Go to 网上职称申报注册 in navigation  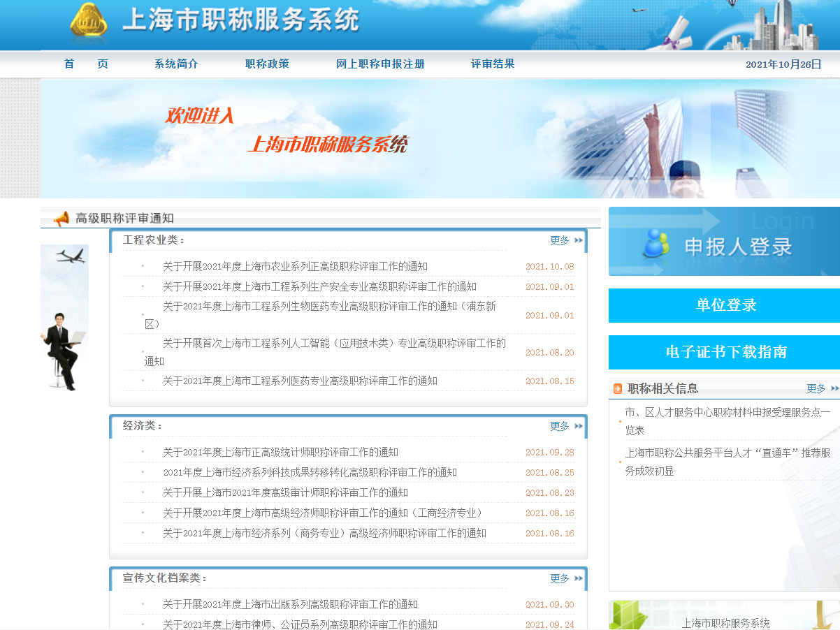click(379, 64)
